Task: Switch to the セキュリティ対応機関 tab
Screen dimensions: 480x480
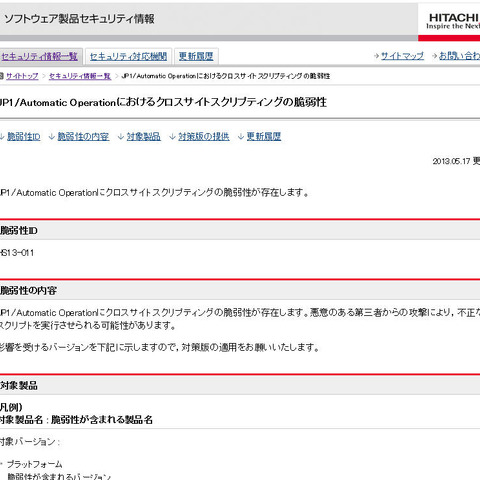Action: pos(128,56)
